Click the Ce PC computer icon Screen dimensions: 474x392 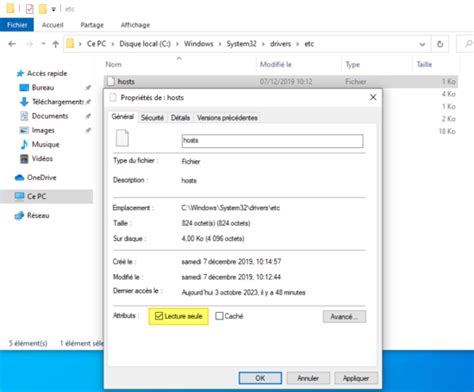pyautogui.click(x=20, y=196)
